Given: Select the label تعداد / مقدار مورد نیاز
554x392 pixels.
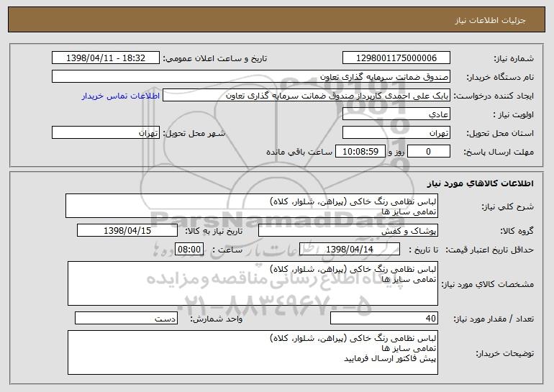Looking at the screenshot, I should [494, 319].
